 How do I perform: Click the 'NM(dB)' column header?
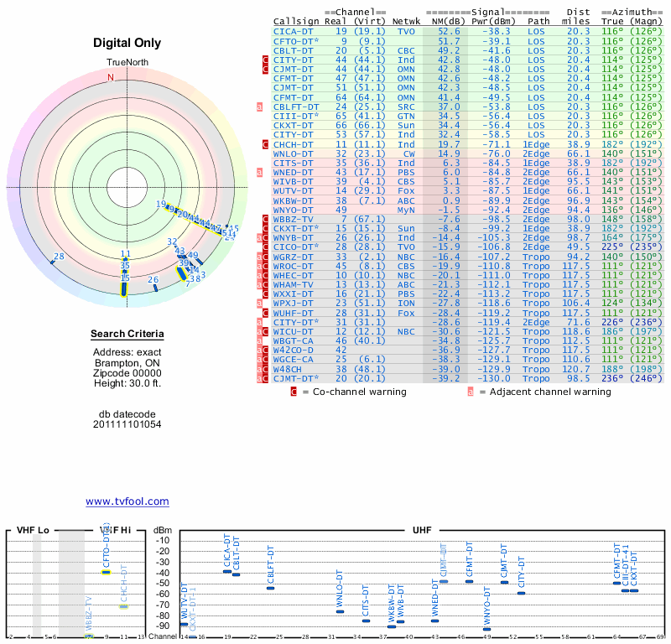point(448,22)
